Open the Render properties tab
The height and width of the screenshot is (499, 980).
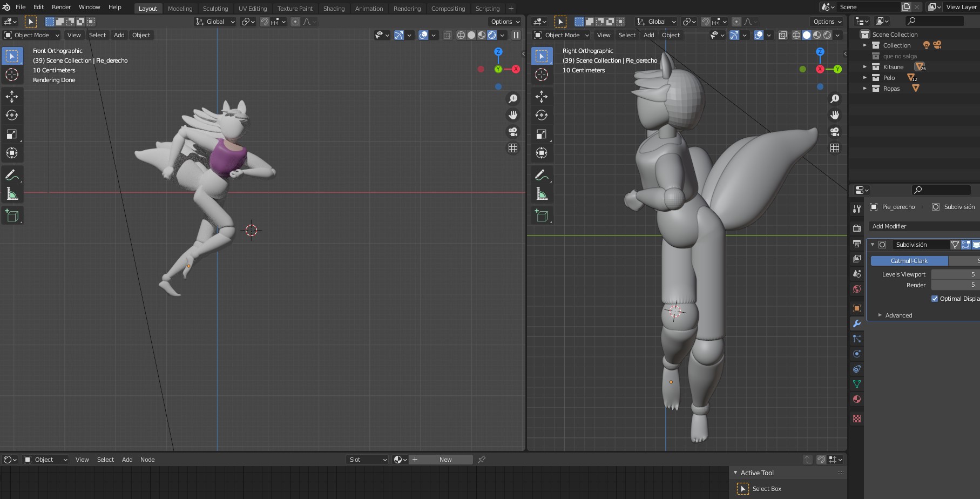click(x=857, y=228)
